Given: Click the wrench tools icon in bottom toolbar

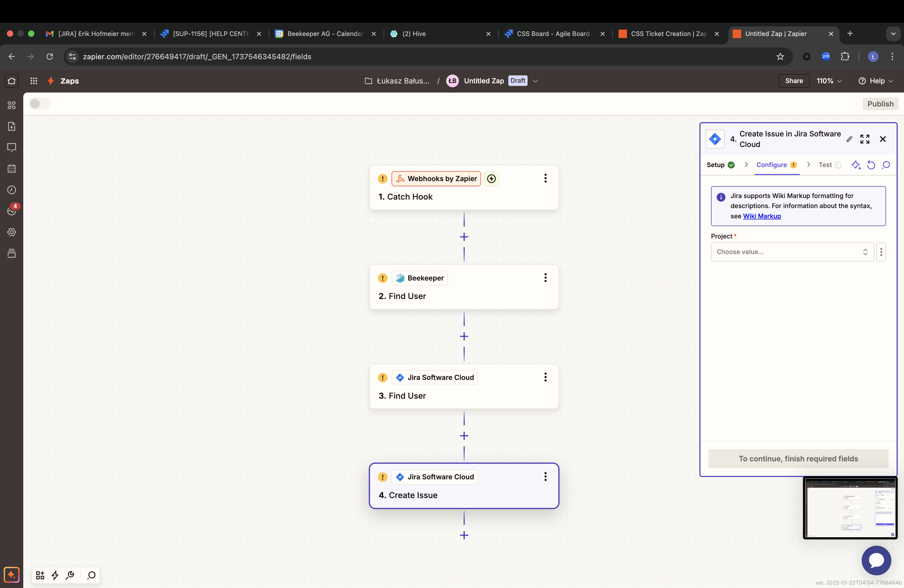Looking at the screenshot, I should (x=70, y=575).
